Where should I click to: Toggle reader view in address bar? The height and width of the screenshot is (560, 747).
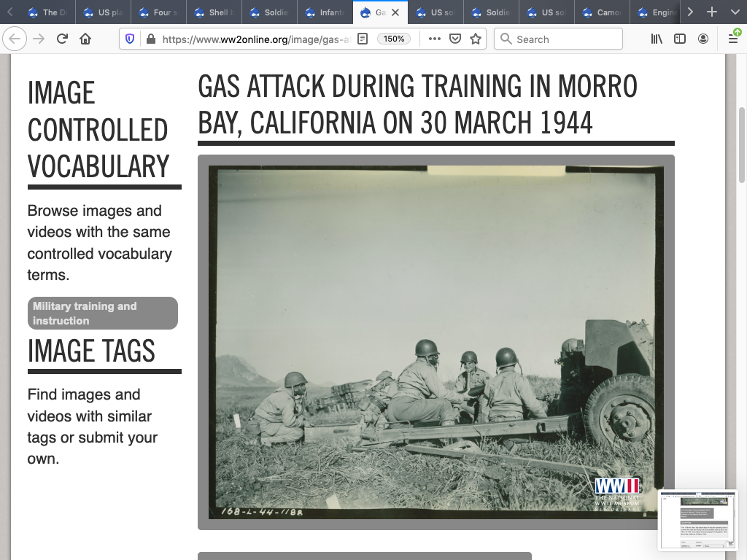pyautogui.click(x=363, y=39)
